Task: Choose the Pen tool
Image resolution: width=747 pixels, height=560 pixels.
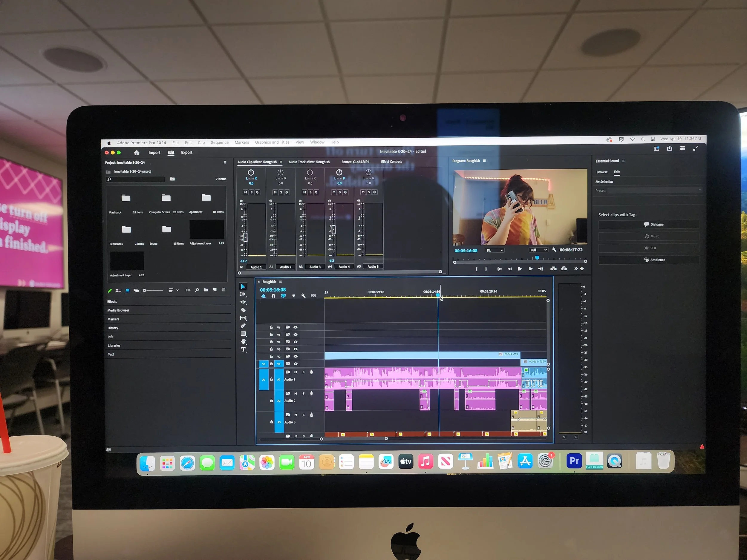Action: (243, 326)
